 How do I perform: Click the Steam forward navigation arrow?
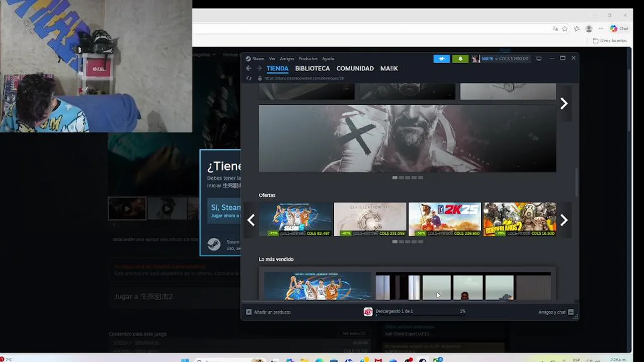coord(259,68)
